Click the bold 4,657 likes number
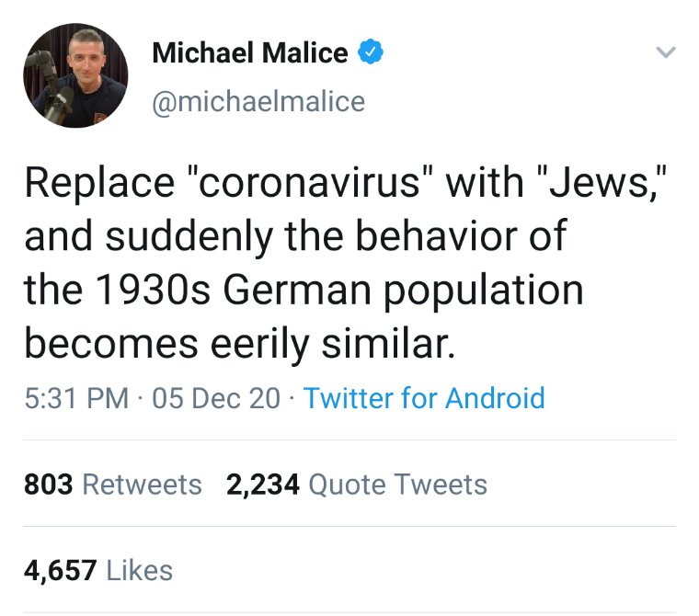Viewport: 699px width, 616px height. tap(61, 569)
